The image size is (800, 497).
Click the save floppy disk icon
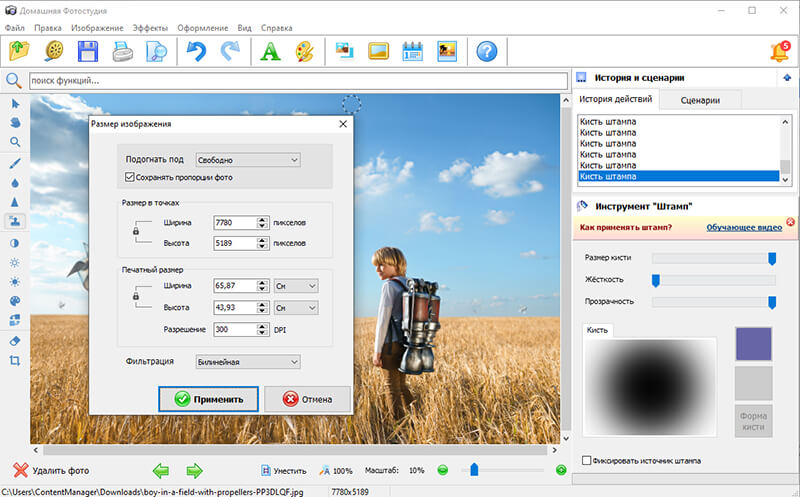[88, 51]
